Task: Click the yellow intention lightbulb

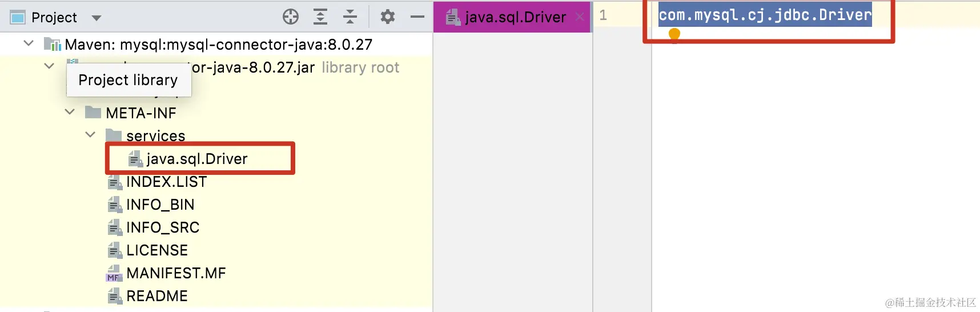Action: click(x=674, y=35)
